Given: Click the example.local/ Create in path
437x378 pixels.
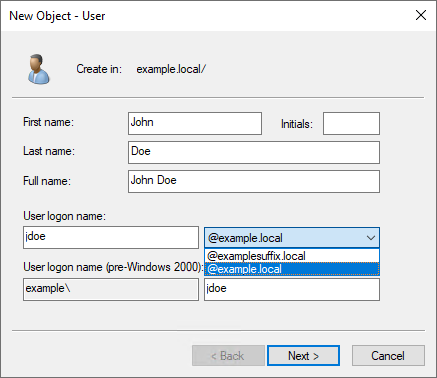Looking at the screenshot, I should click(x=171, y=69).
